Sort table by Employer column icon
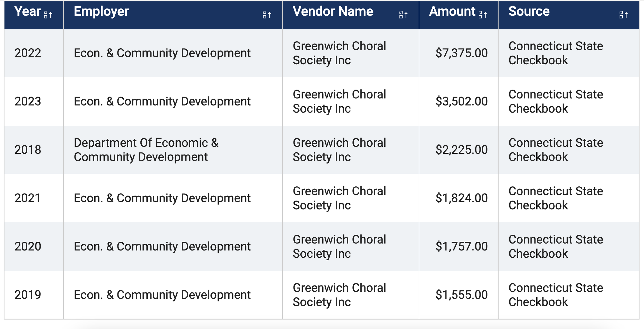 pos(267,15)
